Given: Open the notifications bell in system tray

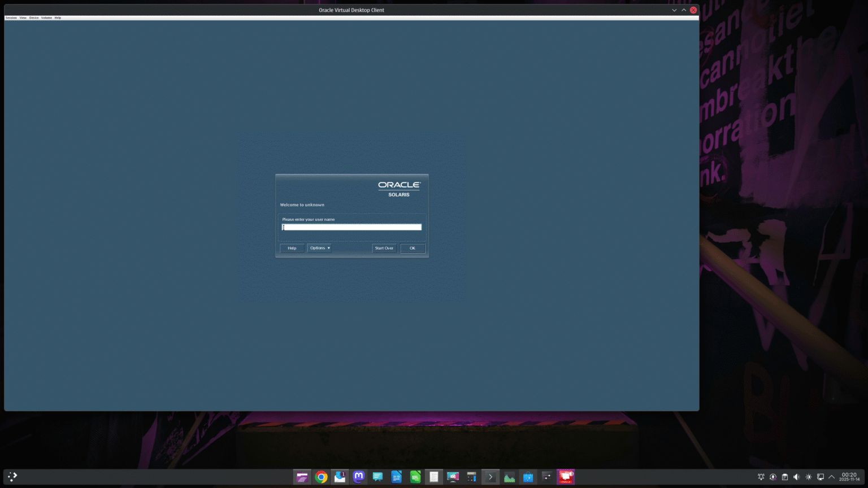Looking at the screenshot, I should (x=761, y=477).
